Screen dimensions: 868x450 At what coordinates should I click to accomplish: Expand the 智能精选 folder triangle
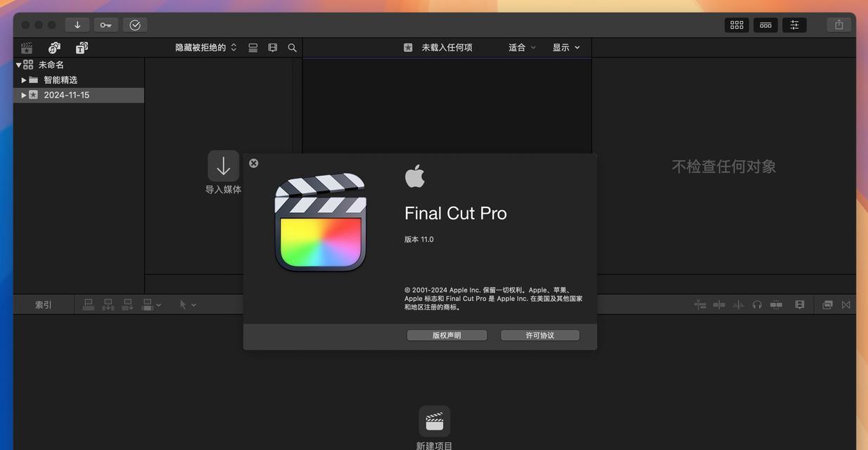coord(24,80)
